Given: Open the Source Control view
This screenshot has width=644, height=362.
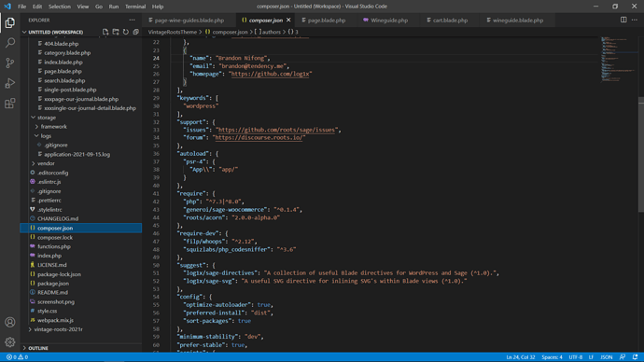Looking at the screenshot, I should (x=10, y=63).
